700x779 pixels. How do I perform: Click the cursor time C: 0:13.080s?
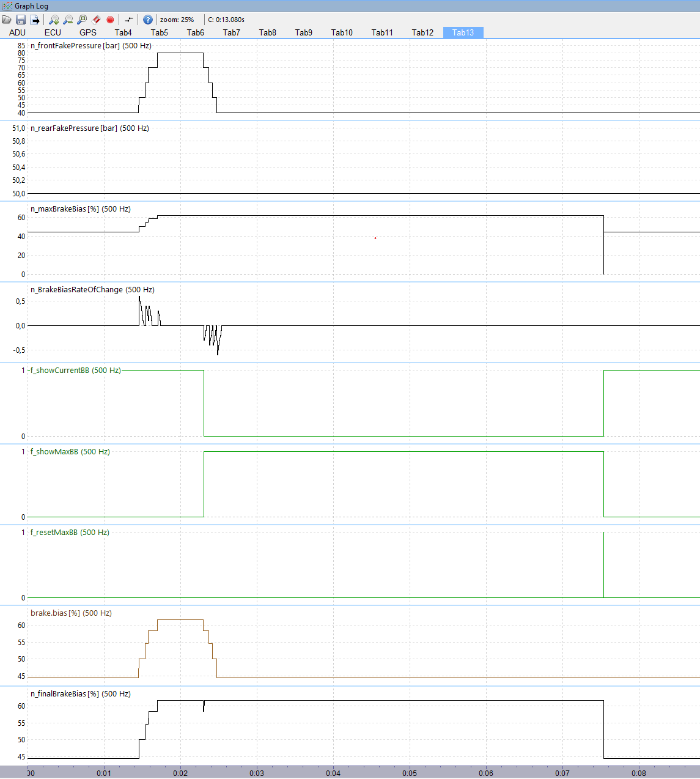(226, 20)
